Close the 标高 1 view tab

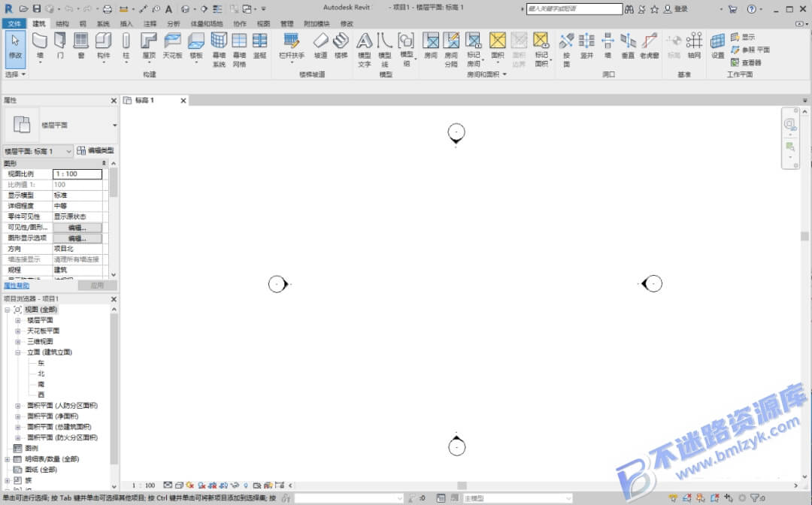click(x=183, y=101)
